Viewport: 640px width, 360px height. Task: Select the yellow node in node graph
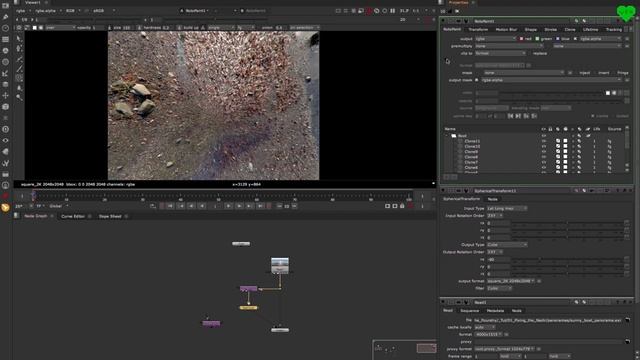(248, 308)
